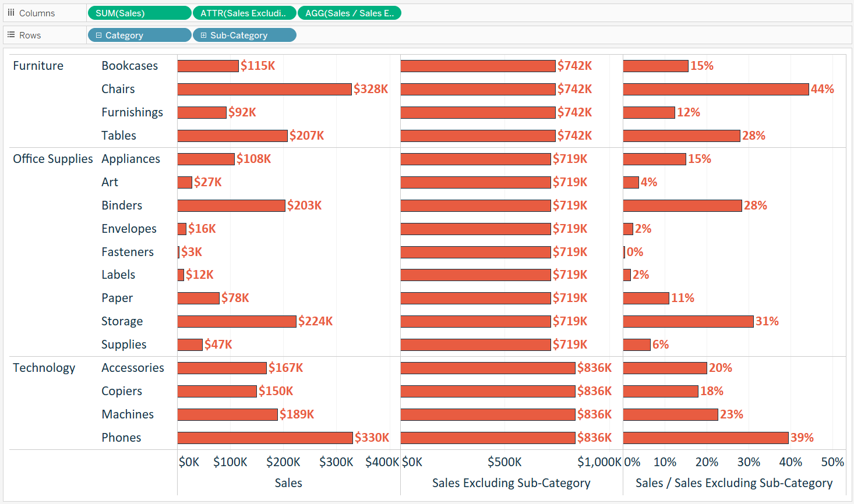The image size is (854, 504).
Task: Expand the Sub-Category pill hierarchy
Action: 203,35
